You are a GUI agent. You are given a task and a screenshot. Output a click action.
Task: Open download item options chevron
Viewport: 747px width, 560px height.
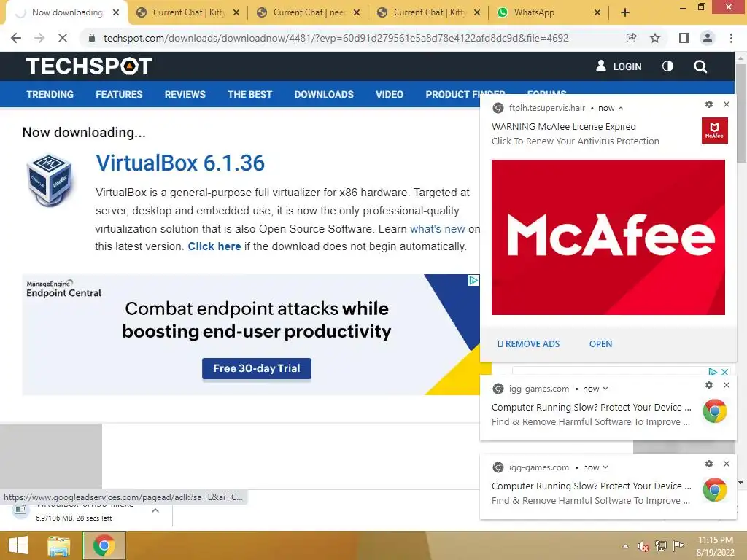point(155,511)
